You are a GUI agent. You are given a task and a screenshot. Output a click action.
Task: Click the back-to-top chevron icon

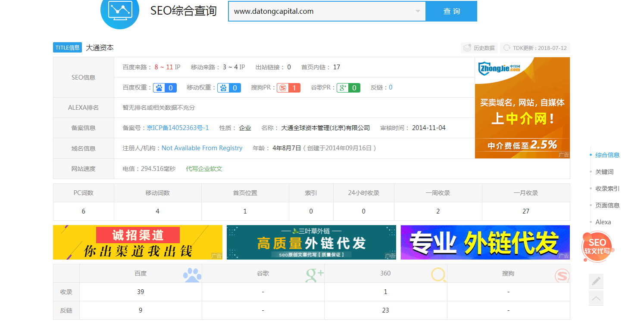(x=596, y=298)
